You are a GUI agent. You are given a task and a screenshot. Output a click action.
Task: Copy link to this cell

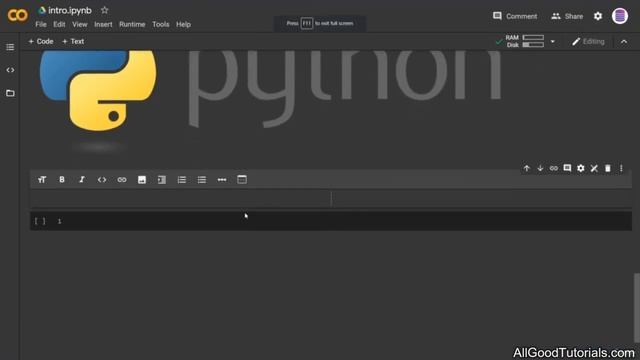553,168
